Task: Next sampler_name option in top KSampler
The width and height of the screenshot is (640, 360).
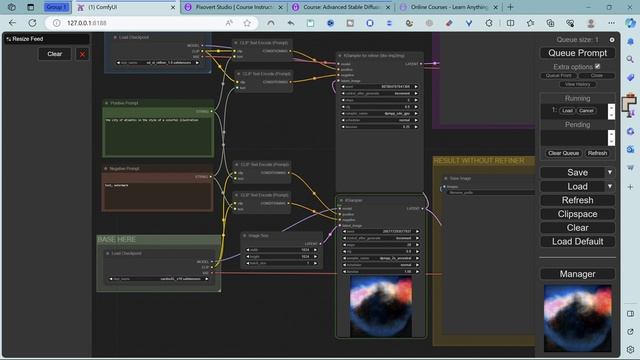Action: tap(416, 113)
